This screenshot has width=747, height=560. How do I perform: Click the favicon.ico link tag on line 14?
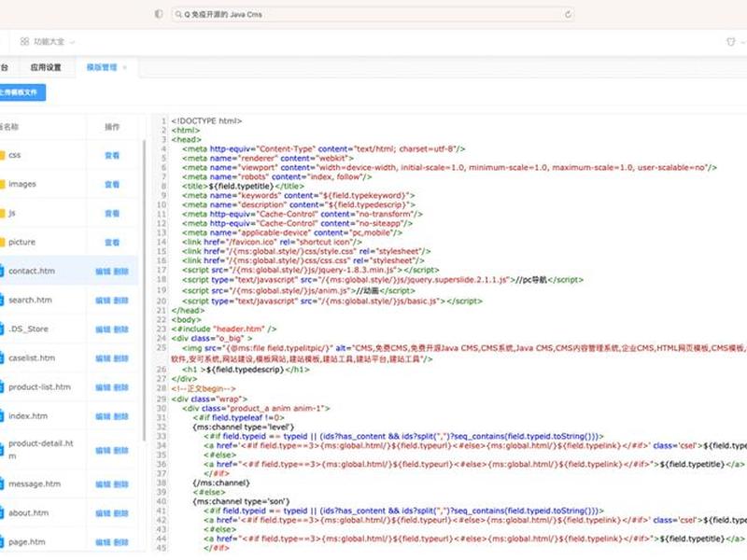pos(272,242)
